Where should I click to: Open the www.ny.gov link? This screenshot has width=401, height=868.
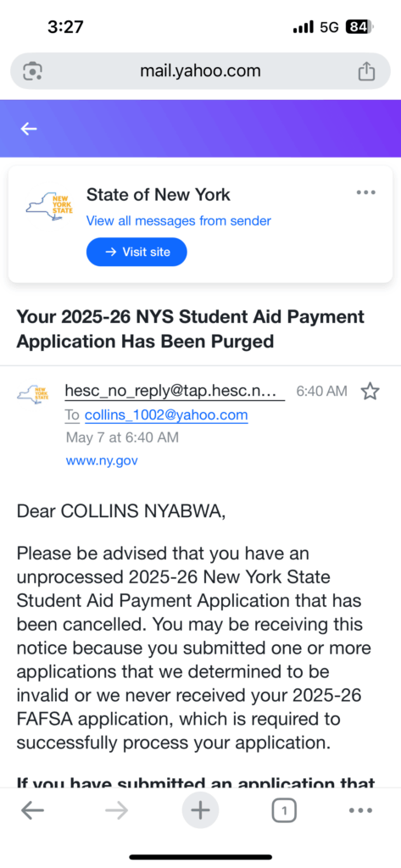click(x=102, y=460)
